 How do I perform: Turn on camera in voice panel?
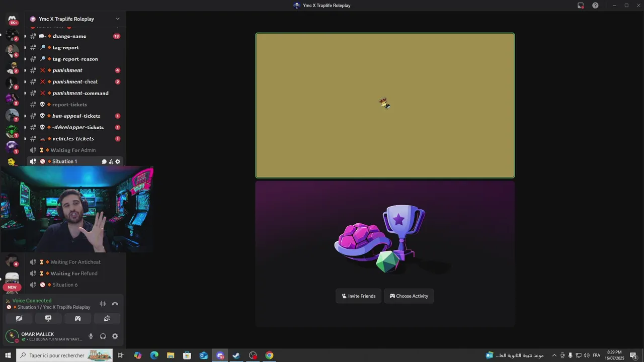click(19, 318)
